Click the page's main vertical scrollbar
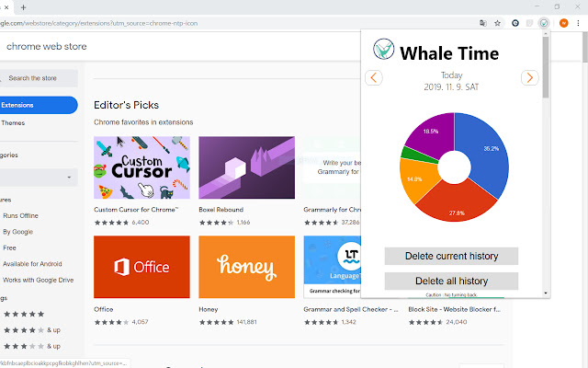The height and width of the screenshot is (368, 588). [584, 47]
